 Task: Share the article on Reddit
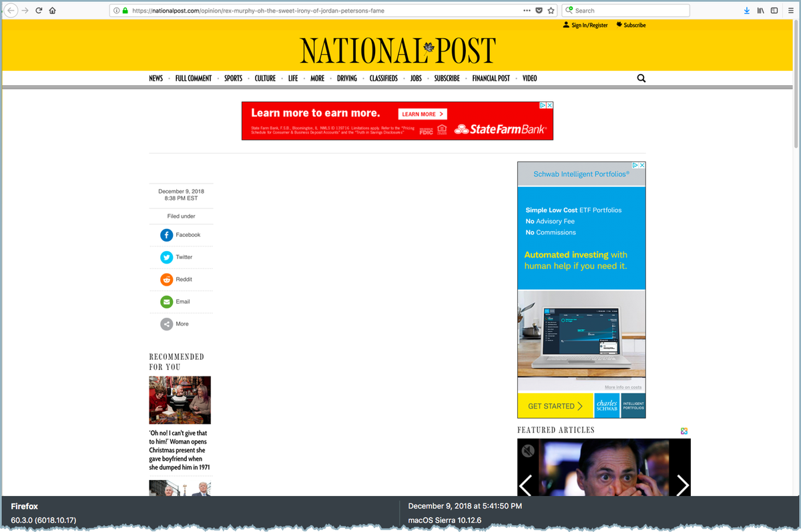(x=176, y=280)
